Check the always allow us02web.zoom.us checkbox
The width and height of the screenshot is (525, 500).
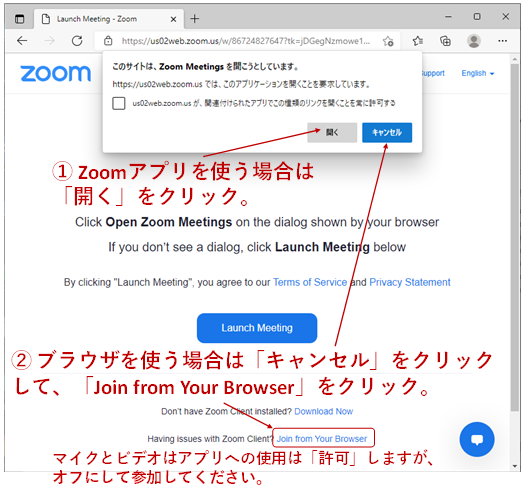coord(119,103)
